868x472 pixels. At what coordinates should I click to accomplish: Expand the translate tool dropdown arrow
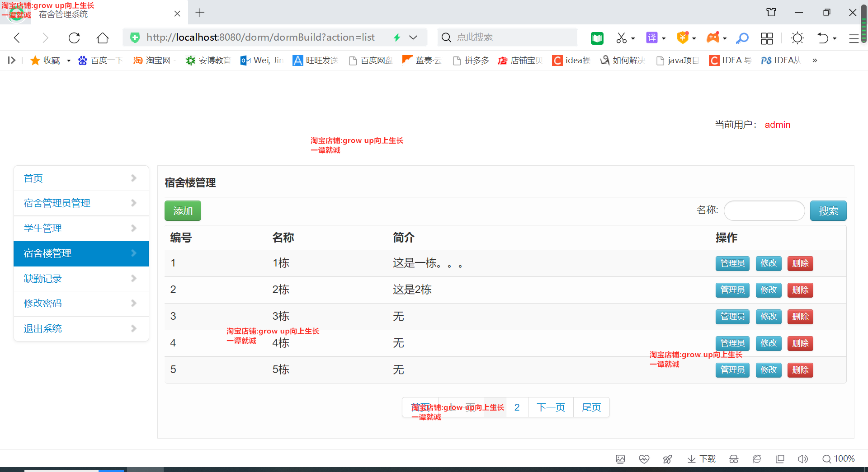pos(663,38)
